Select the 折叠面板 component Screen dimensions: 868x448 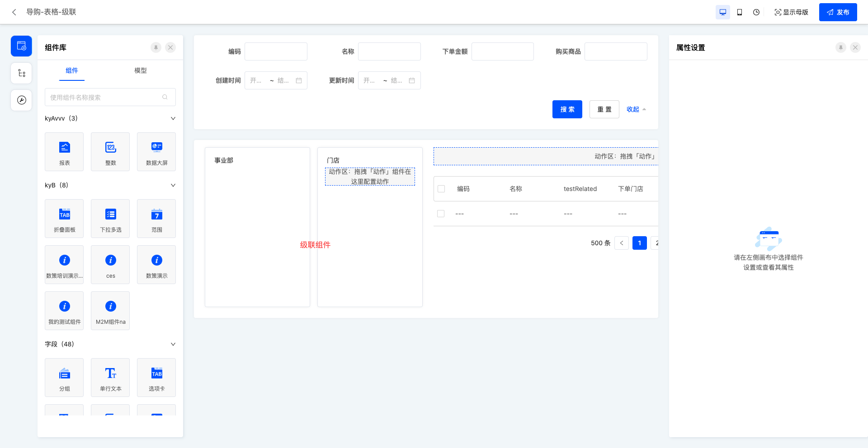64,219
